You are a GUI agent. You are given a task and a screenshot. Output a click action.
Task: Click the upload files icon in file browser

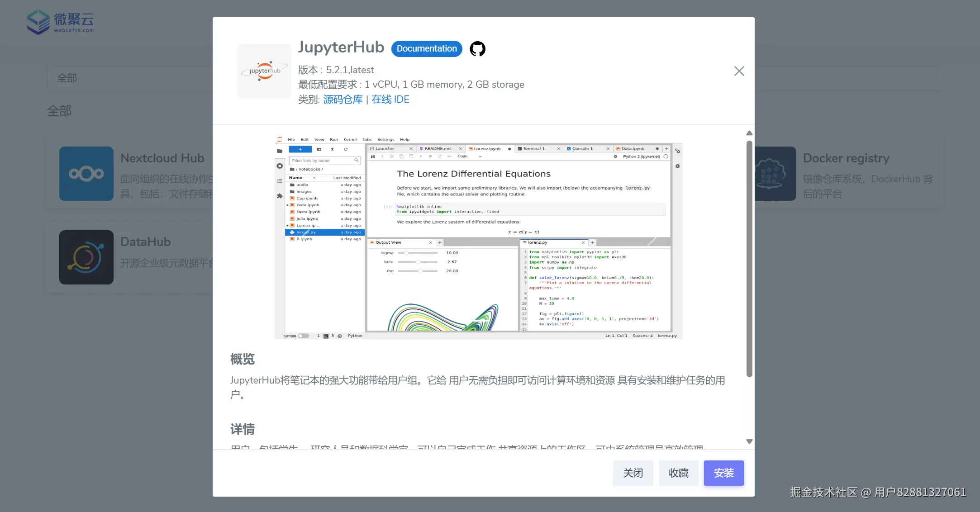coord(333,149)
